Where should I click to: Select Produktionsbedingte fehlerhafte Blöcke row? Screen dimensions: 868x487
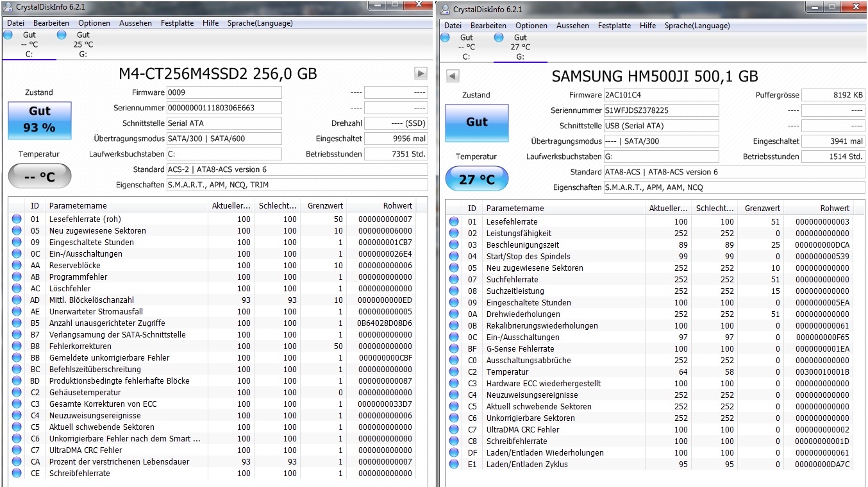[212, 381]
